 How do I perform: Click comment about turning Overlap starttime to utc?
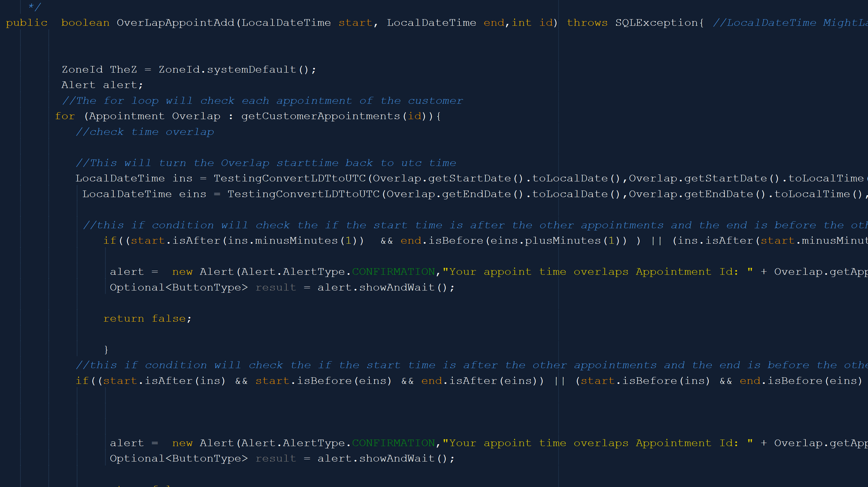tap(266, 163)
